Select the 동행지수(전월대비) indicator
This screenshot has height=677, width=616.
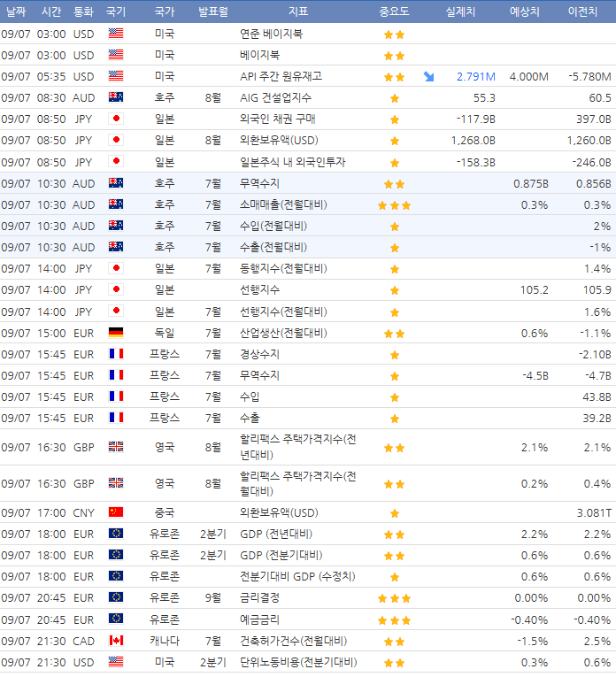283,268
